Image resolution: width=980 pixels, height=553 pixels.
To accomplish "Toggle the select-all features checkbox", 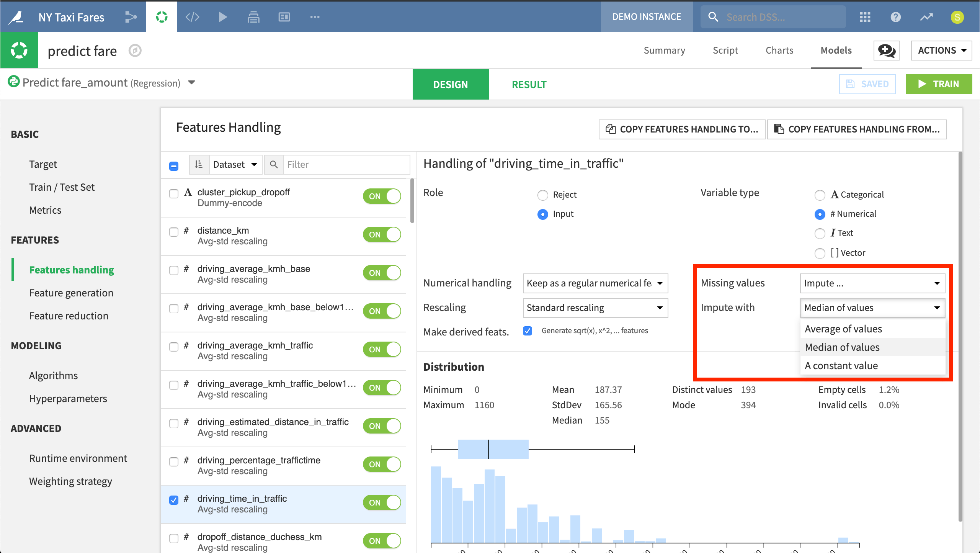I will [x=174, y=165].
